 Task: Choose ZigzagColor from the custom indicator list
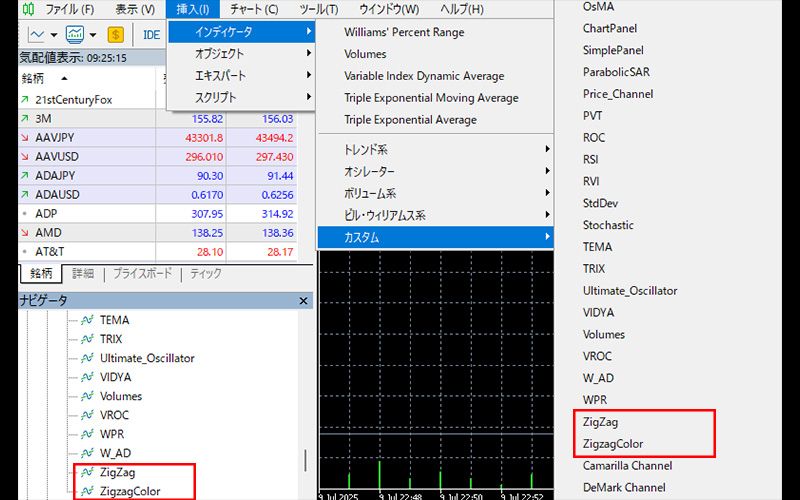point(613,444)
